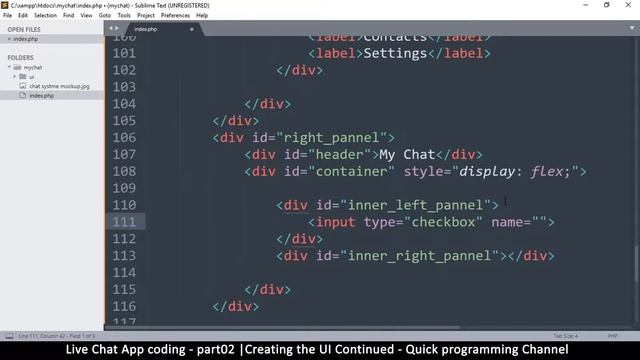
Task: Open the Find menu
Action: [69, 16]
